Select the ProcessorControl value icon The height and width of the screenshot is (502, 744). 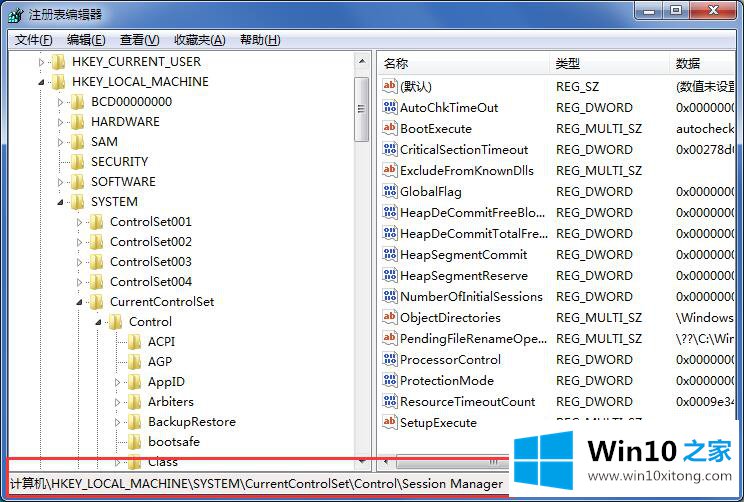390,359
